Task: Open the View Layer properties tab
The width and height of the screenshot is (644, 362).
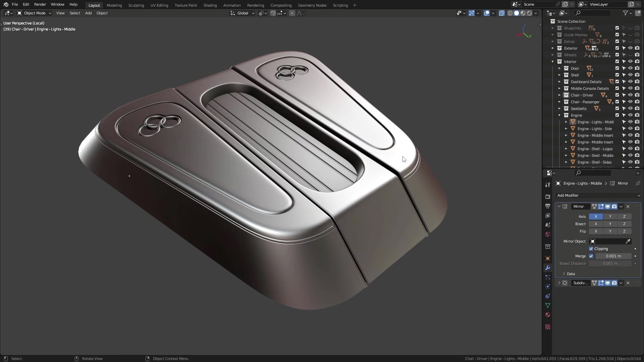Action: pos(548,216)
